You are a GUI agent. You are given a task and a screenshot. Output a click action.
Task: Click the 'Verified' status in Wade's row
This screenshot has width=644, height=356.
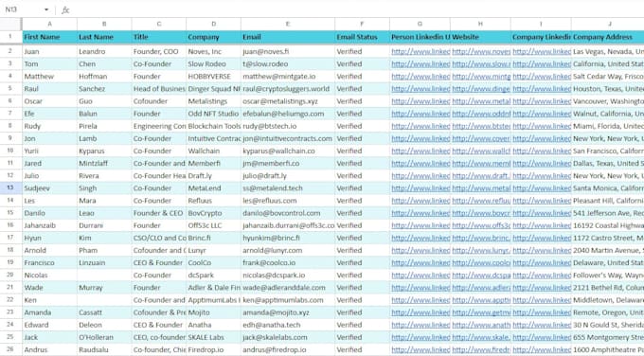(x=362, y=288)
